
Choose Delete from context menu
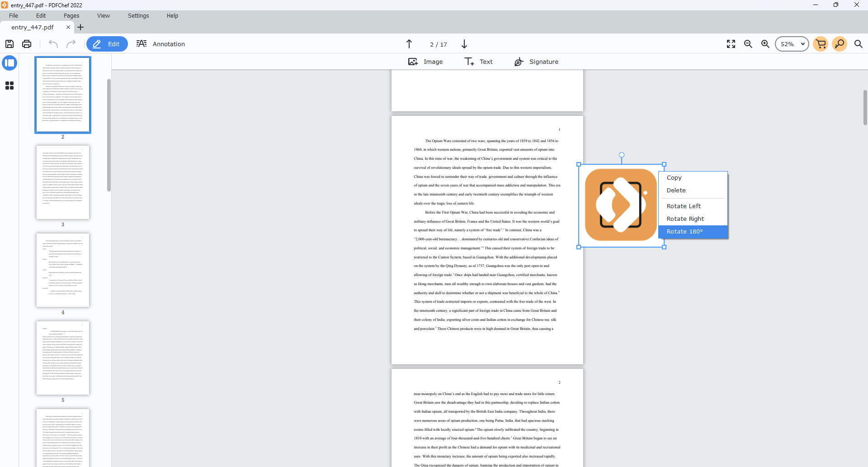coord(693,191)
